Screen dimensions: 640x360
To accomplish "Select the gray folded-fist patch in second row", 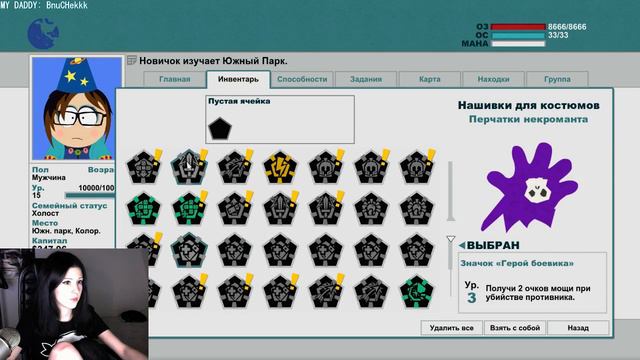I will 235,209.
